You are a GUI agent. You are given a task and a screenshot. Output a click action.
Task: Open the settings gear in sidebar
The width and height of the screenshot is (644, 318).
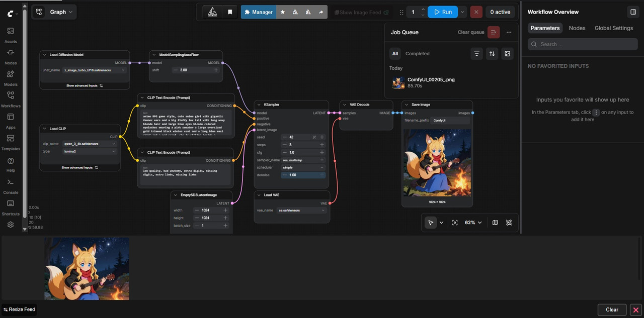coord(11,225)
